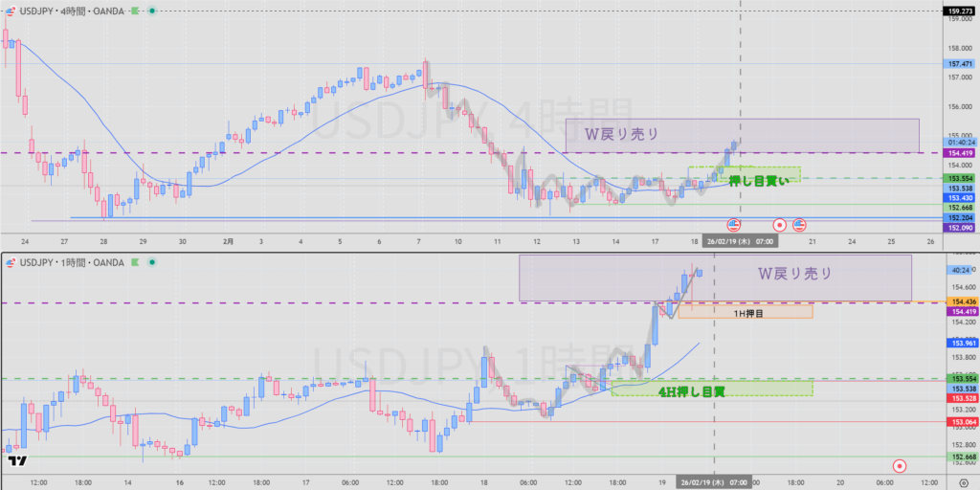Image resolution: width=980 pixels, height=490 pixels.
Task: Click the rightmost US flag event icon on the upper chart
Action: tap(799, 225)
